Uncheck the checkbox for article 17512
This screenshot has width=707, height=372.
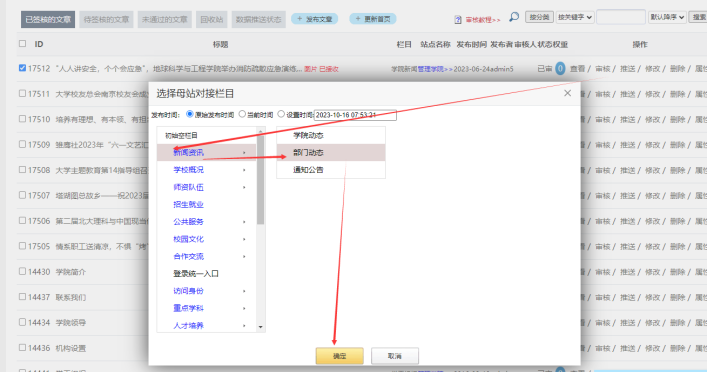[22, 68]
